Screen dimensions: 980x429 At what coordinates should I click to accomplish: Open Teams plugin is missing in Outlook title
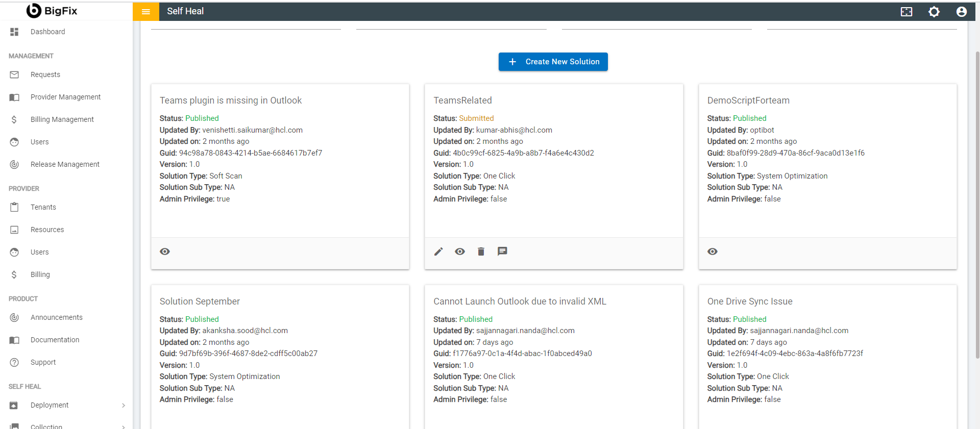231,100
